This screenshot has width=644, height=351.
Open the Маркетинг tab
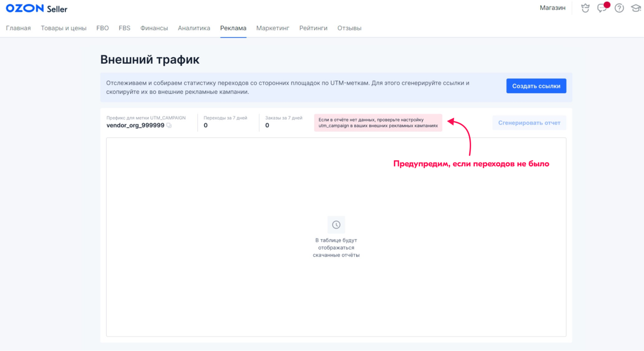(x=273, y=28)
